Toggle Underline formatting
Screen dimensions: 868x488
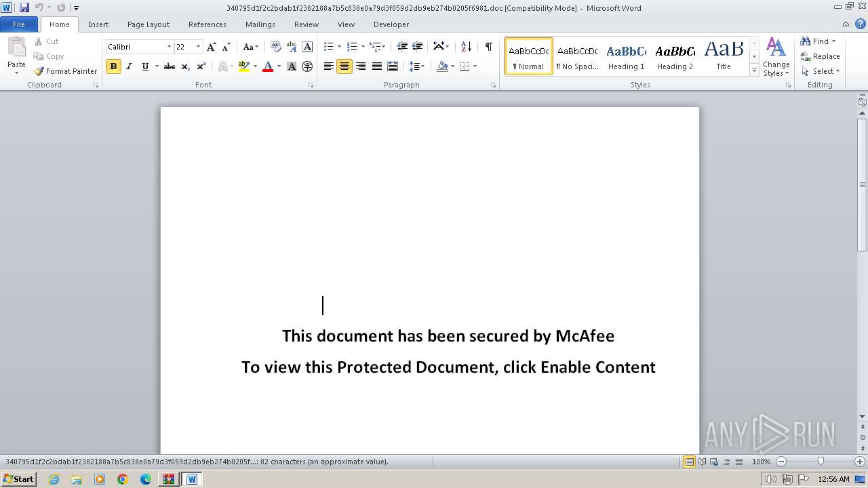click(x=144, y=66)
